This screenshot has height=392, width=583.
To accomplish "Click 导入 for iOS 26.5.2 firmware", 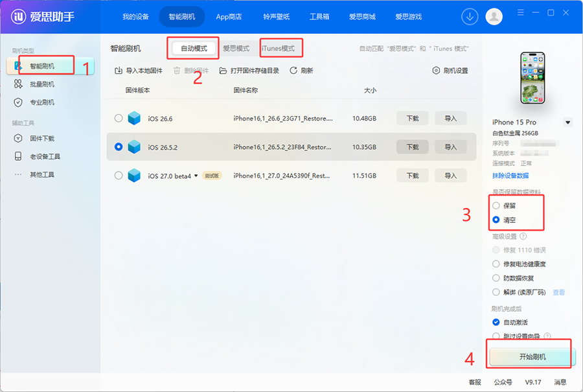I will 450,147.
